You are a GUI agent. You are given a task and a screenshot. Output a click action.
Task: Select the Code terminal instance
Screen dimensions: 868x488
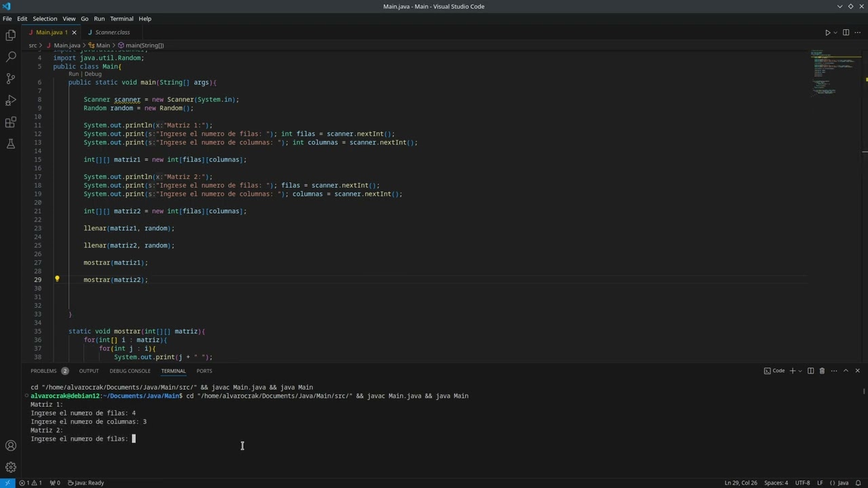pos(774,371)
